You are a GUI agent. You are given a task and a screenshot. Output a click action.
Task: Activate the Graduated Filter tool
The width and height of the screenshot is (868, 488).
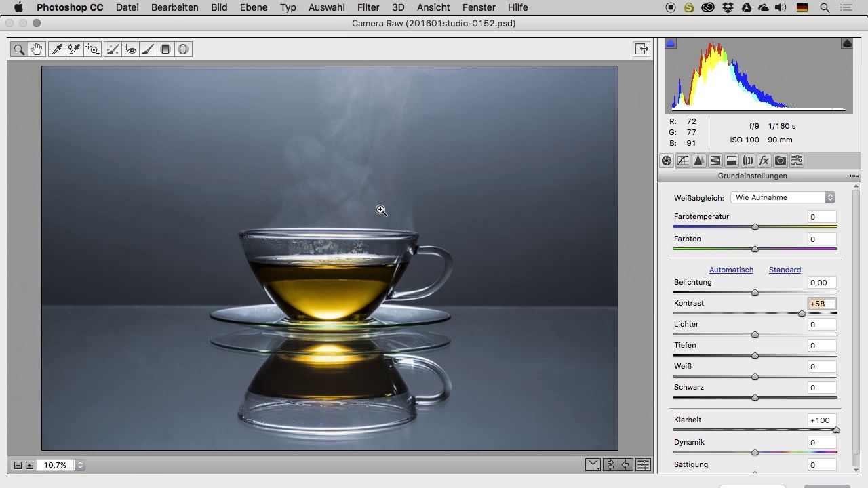pos(165,49)
